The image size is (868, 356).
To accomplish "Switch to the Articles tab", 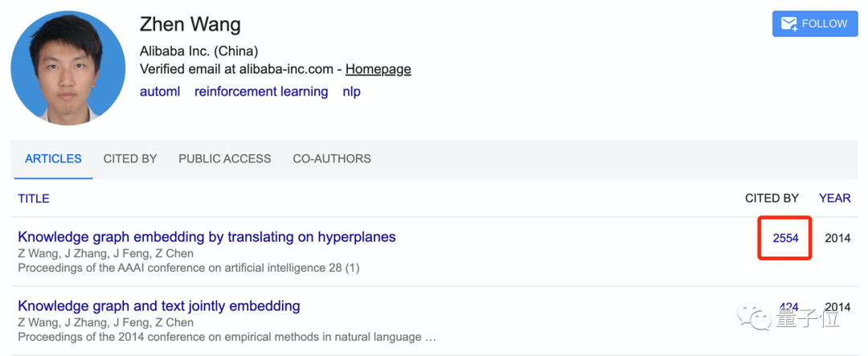I will 53,159.
